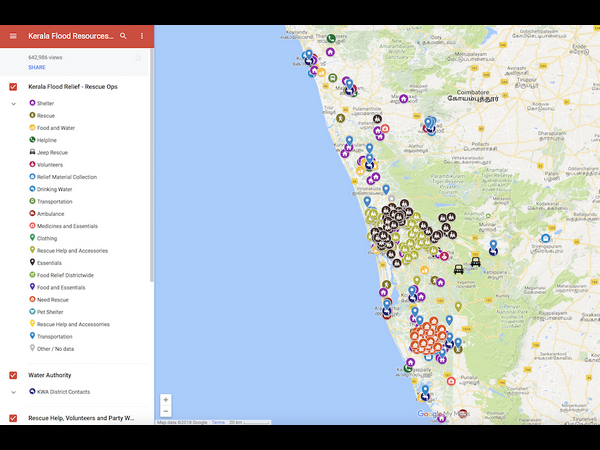Zoom in with the plus button
The width and height of the screenshot is (600, 450).
(x=166, y=400)
